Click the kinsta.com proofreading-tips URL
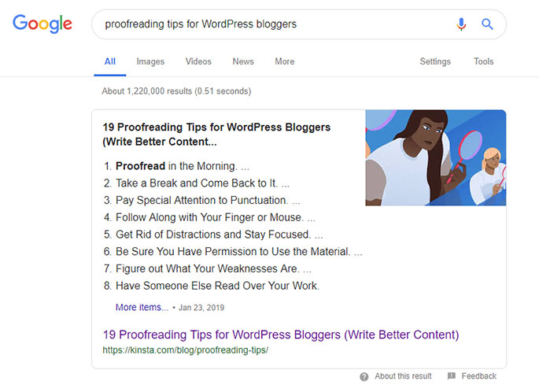 185,350
